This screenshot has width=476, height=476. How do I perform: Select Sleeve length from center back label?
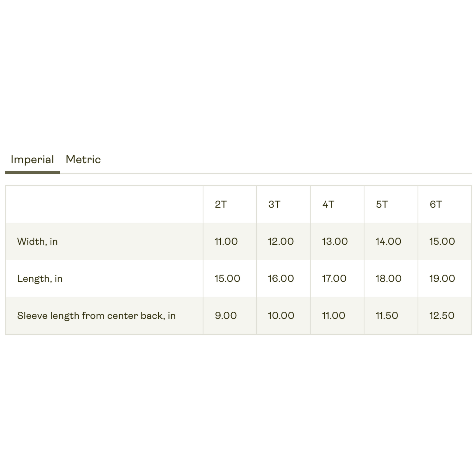pos(96,316)
